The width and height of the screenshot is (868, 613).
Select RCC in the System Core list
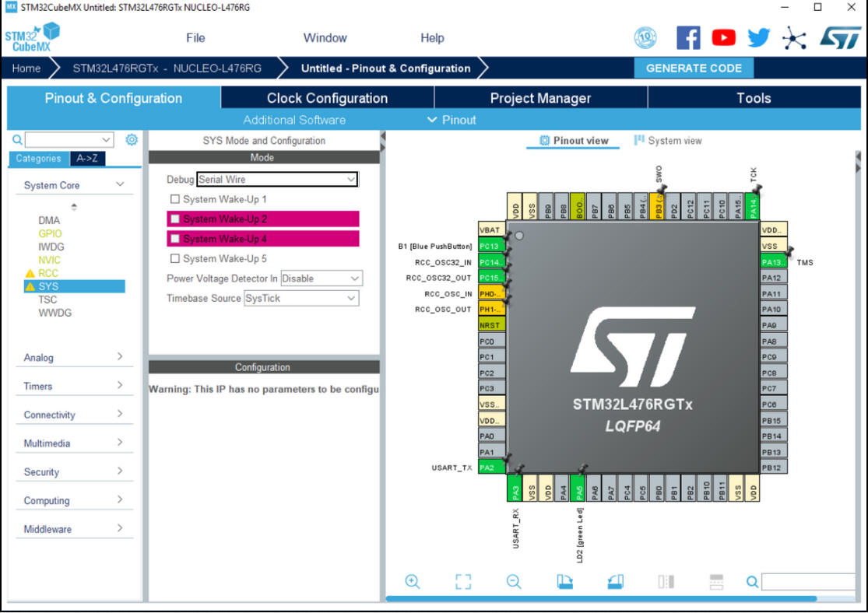click(48, 273)
